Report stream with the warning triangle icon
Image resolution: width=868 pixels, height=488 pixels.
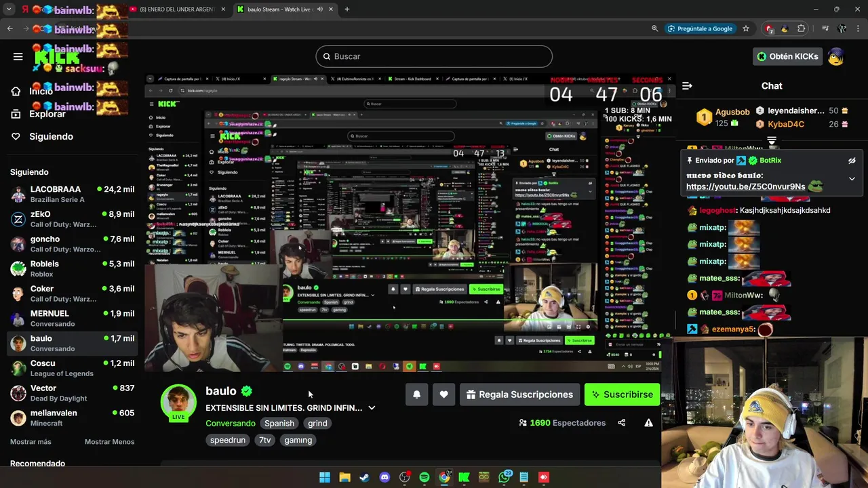click(648, 423)
